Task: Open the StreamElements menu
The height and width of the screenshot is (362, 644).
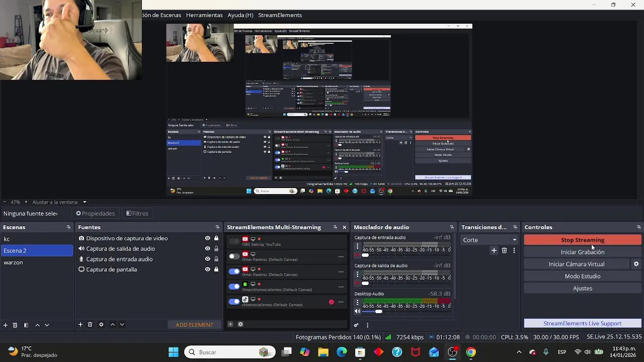Action: (x=280, y=15)
